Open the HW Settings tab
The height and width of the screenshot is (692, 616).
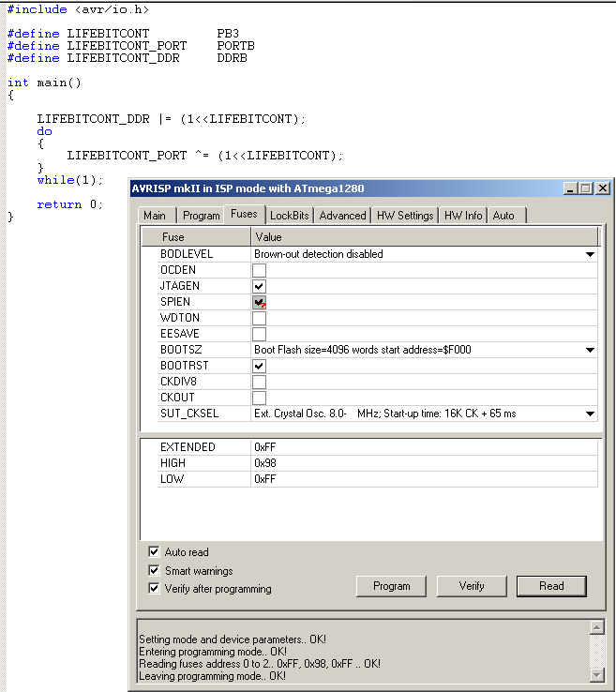[x=405, y=216]
